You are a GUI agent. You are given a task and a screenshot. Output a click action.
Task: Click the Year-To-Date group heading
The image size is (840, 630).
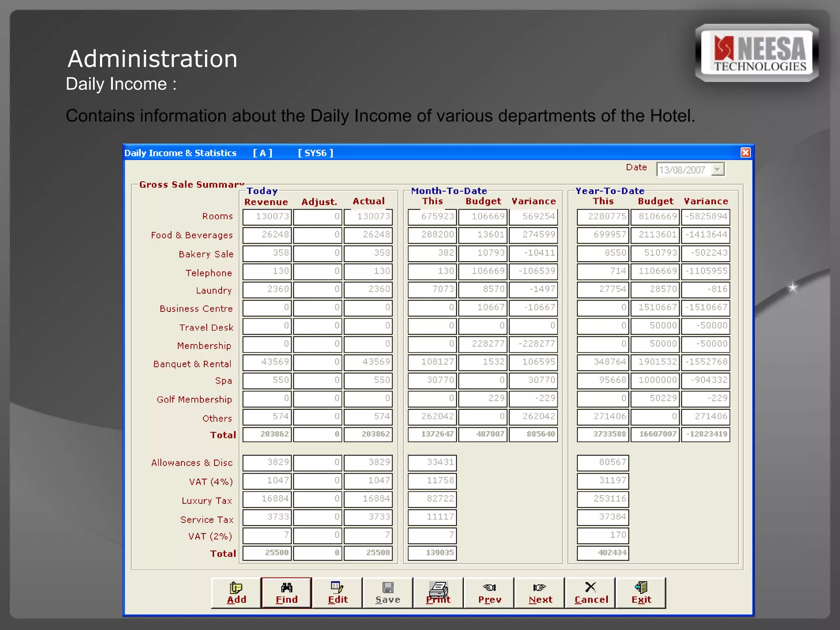pos(609,191)
